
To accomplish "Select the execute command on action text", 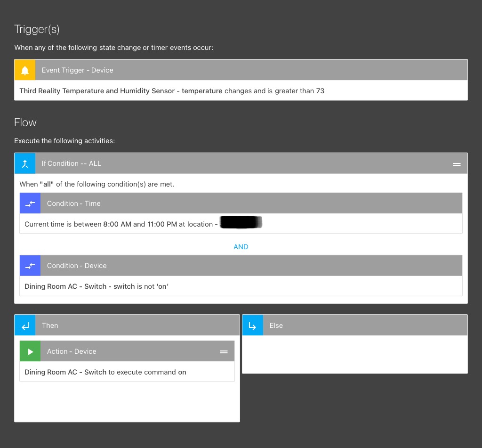I will coord(105,372).
